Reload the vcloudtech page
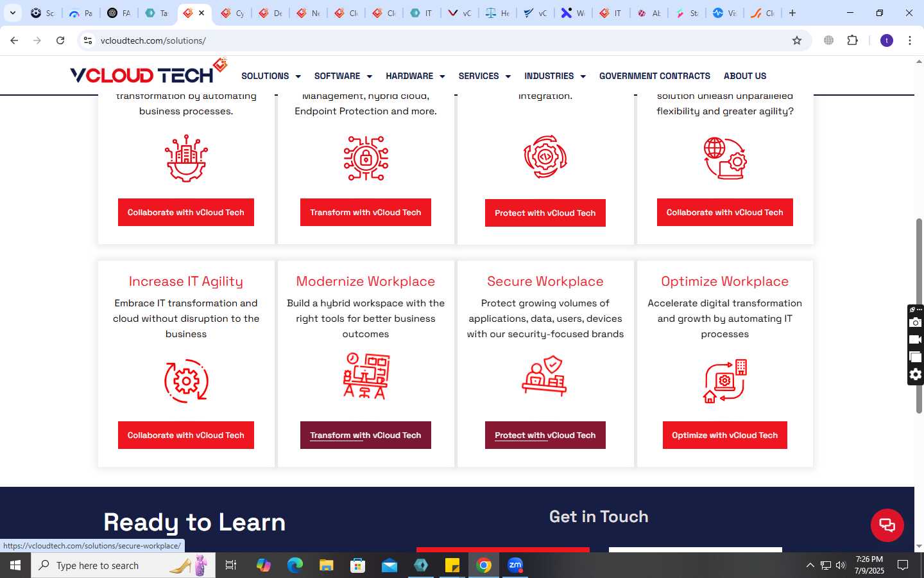924x578 pixels. [x=60, y=40]
